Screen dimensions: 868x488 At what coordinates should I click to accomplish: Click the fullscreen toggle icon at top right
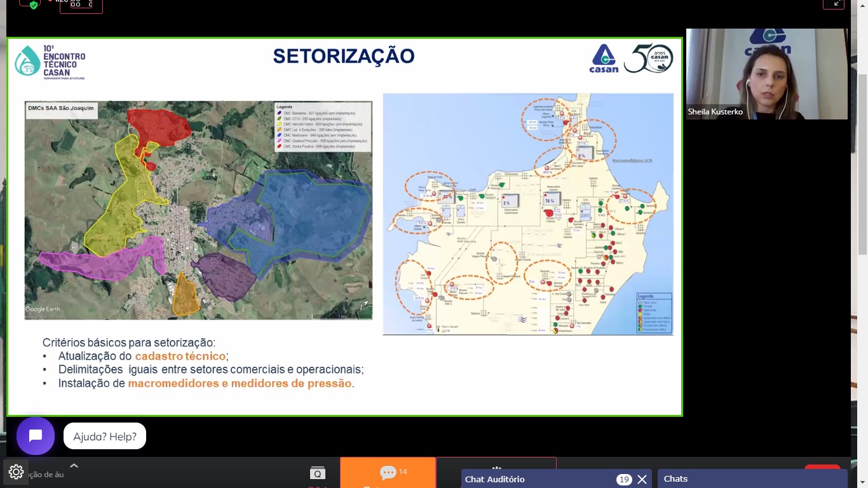(833, 4)
